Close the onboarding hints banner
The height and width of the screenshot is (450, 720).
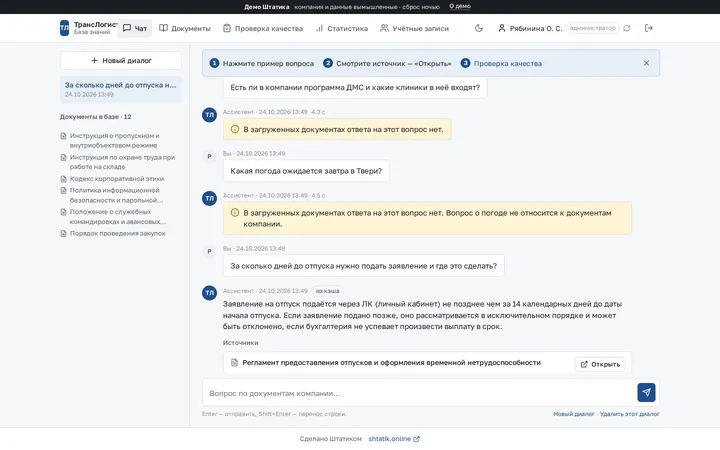646,63
